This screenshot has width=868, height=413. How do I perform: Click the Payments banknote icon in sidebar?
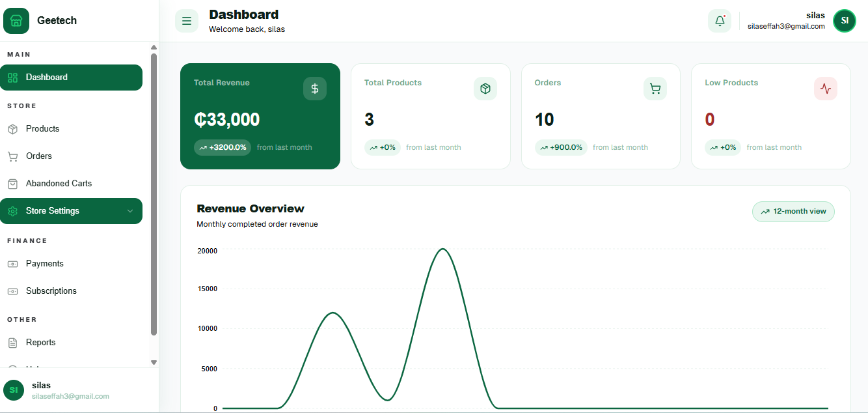[x=12, y=264]
